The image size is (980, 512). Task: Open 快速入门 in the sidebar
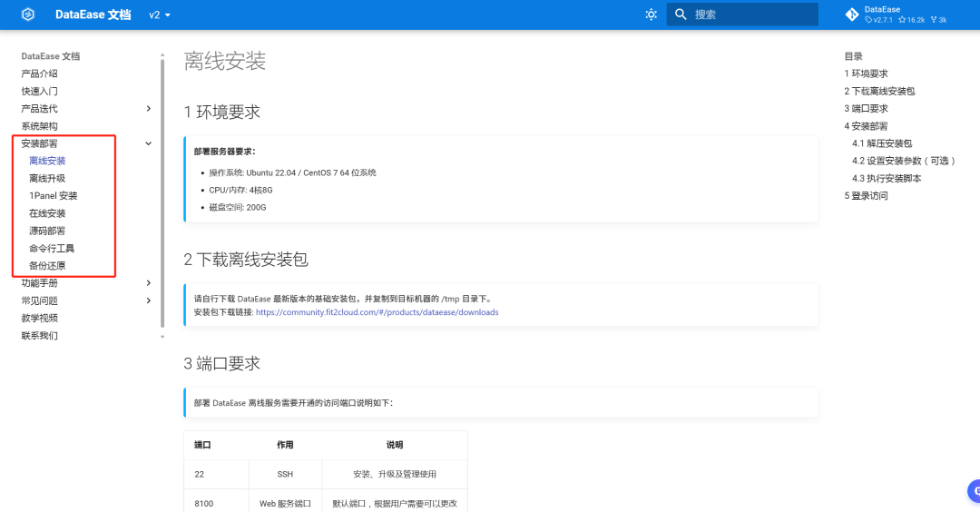(39, 91)
